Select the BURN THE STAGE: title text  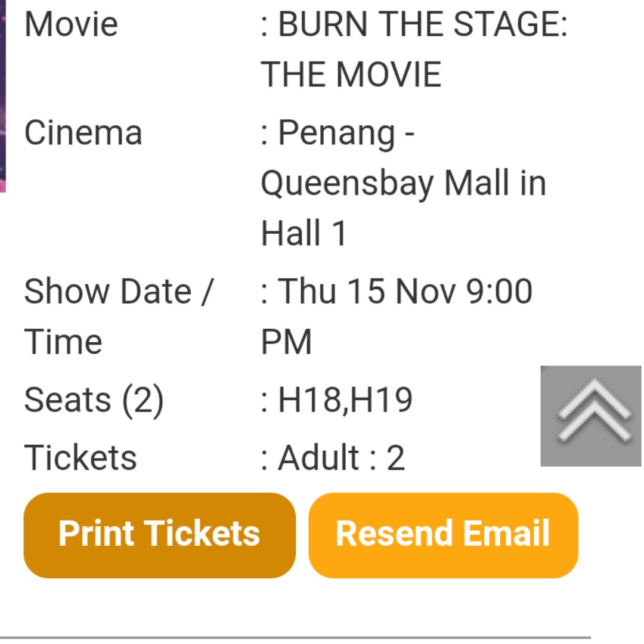[422, 25]
